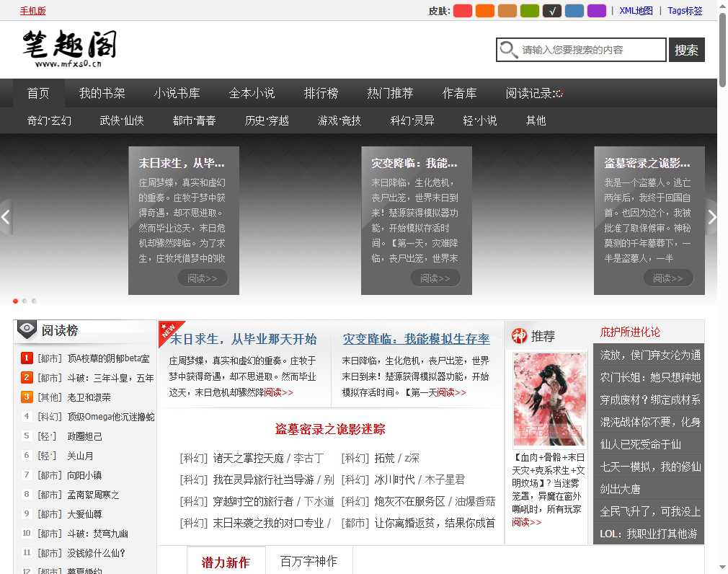Screen dimensions: 728x574
Task: Switch to the 百万字神作 tab
Action: [310, 561]
